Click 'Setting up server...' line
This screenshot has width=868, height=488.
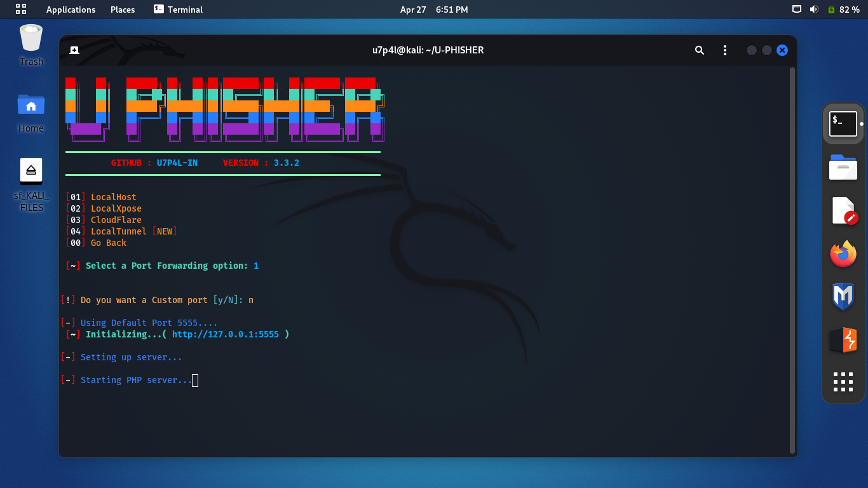click(121, 357)
